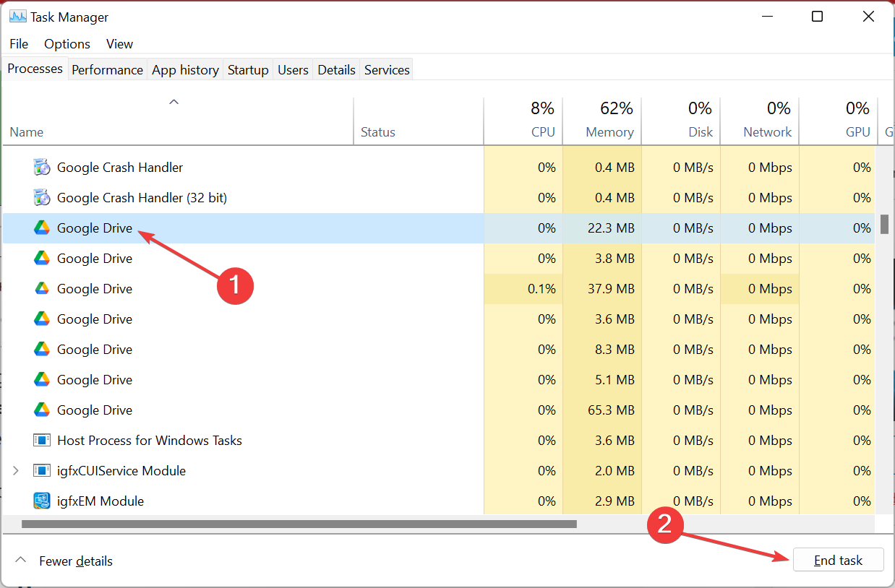Viewport: 895px width, 588px height.
Task: Select the Google Crash Handler process name
Action: pos(120,168)
